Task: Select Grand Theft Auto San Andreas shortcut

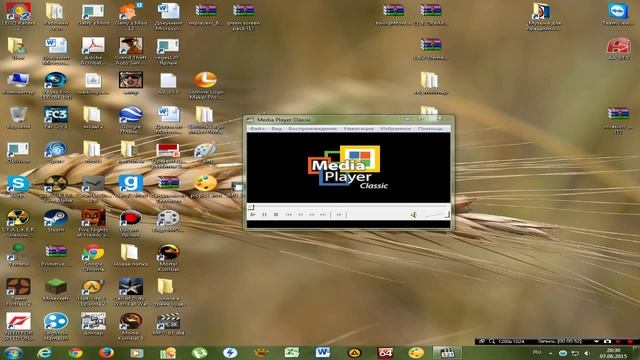Action: click(131, 51)
